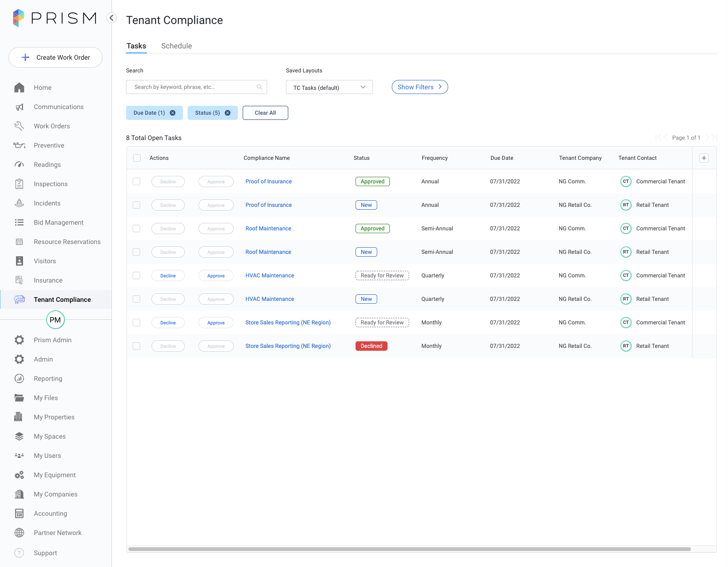
Task: Click the Incidents sidebar icon
Action: (x=19, y=203)
